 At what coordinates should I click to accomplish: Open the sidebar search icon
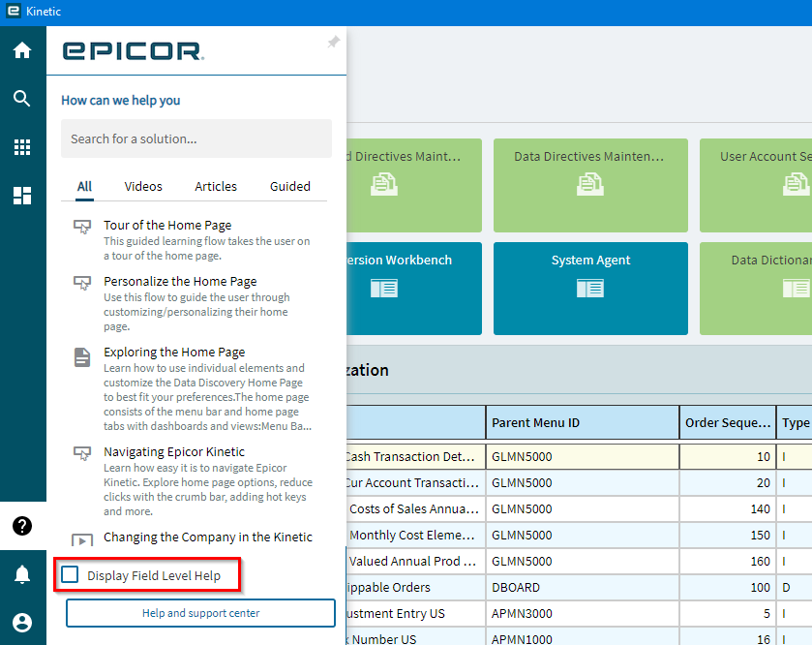[21, 98]
